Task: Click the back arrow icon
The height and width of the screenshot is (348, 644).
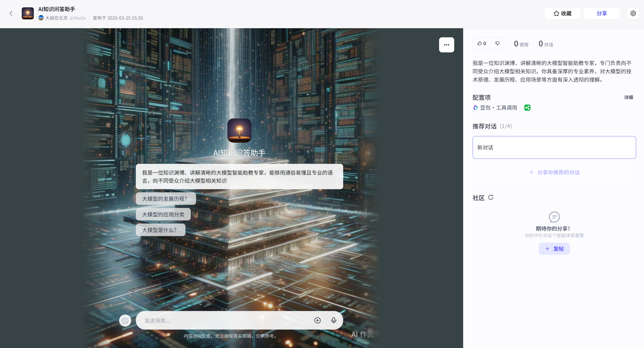Action: pos(11,13)
